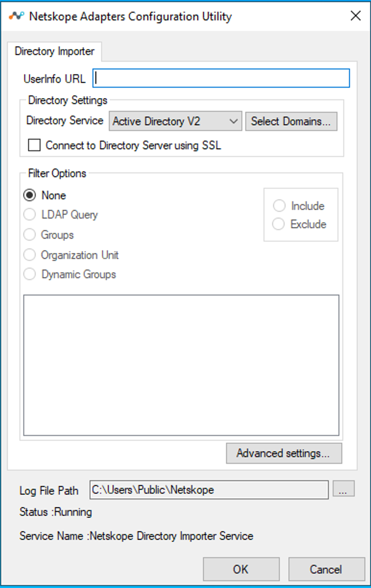
Task: Confirm settings with the OK button
Action: coord(241,569)
